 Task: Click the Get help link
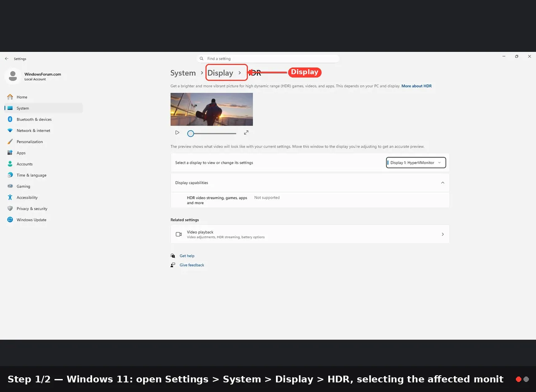point(187,256)
